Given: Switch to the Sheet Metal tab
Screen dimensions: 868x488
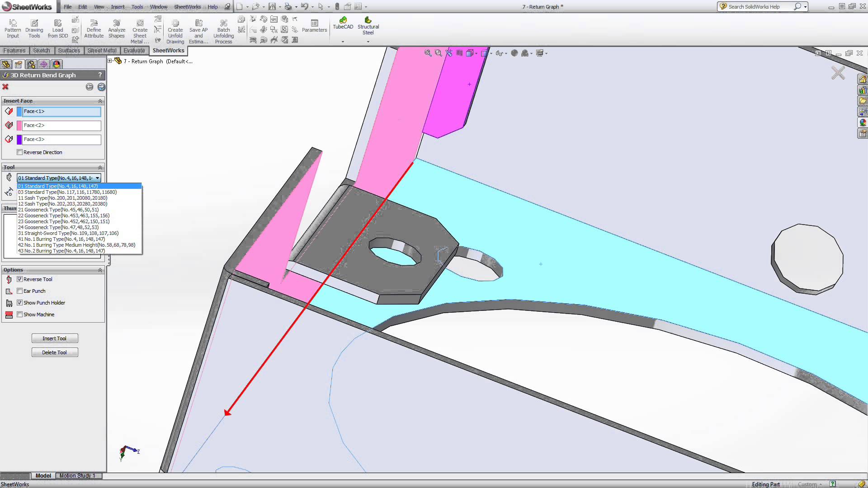Looking at the screenshot, I should (102, 51).
